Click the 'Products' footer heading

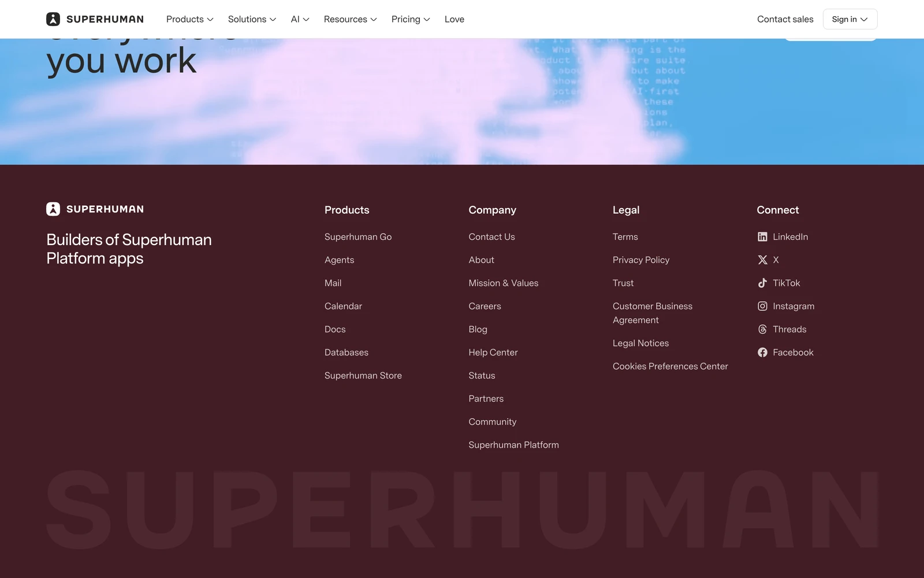click(347, 210)
